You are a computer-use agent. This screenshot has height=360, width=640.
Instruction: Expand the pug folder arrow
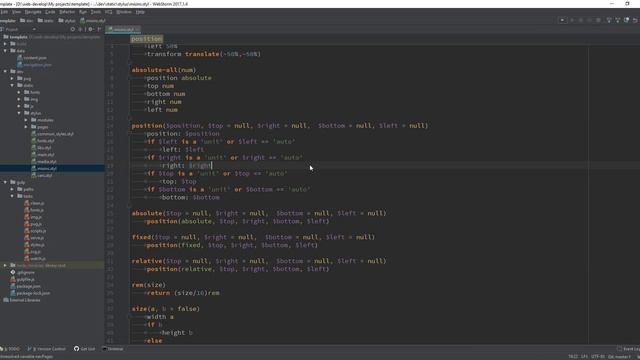tap(12, 78)
